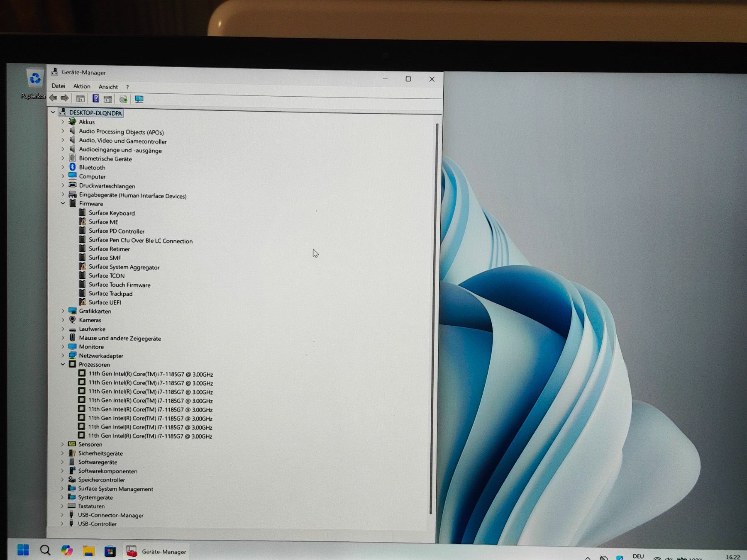Click the blue Help toolbar icon
Image resolution: width=747 pixels, height=560 pixels.
pyautogui.click(x=95, y=98)
